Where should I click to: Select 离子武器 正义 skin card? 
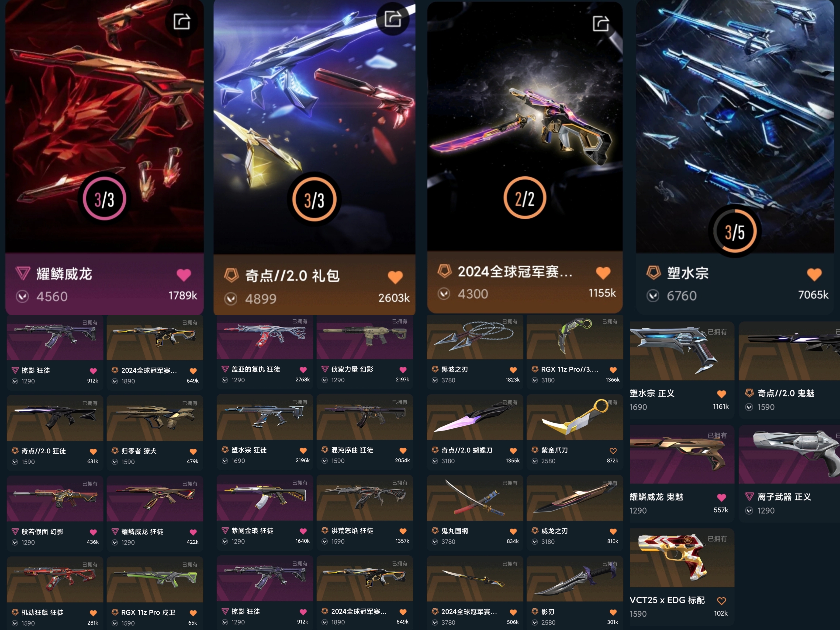point(789,473)
